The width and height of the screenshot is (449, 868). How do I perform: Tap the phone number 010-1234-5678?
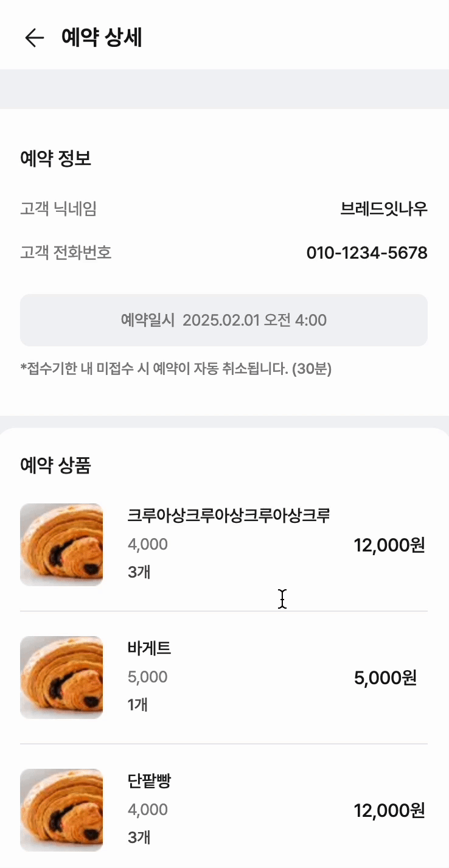(x=366, y=253)
